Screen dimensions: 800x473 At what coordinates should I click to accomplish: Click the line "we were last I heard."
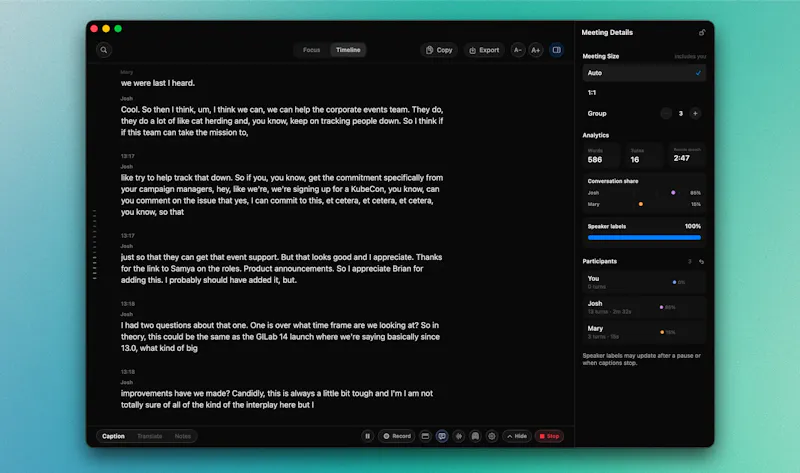(158, 83)
